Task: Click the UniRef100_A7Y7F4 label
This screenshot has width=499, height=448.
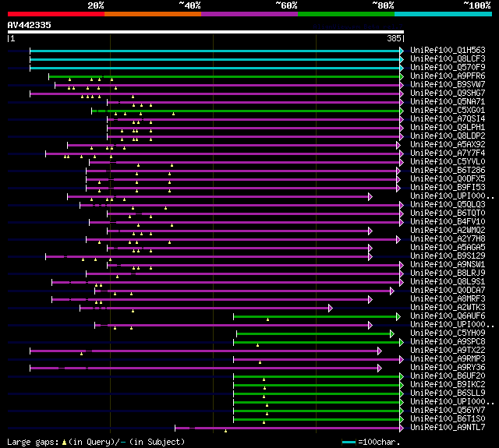Action: (448, 153)
